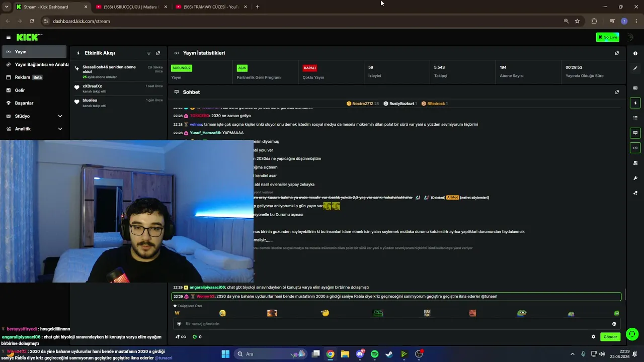Bookmark this page with the star icon
Viewport: 644px width, 362px height.
coord(577,21)
